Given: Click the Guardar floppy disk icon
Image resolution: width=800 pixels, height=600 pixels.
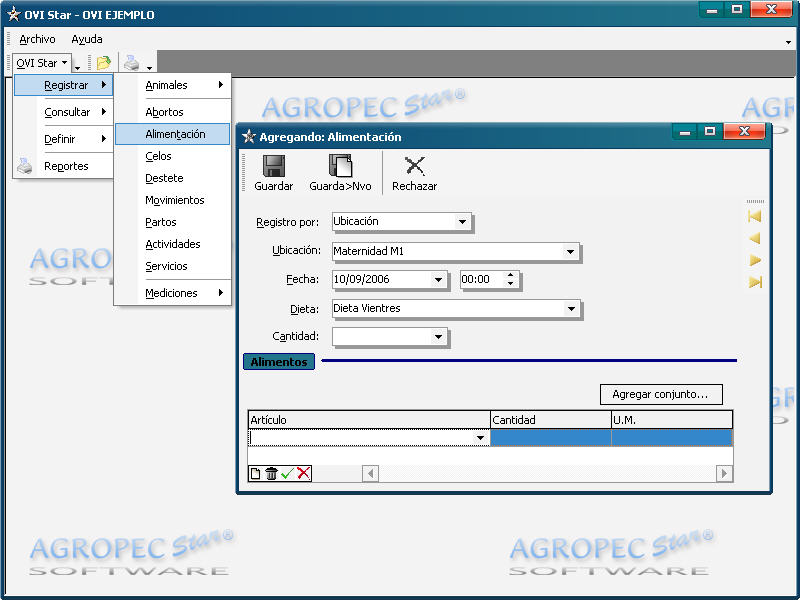Looking at the screenshot, I should pos(273,166).
